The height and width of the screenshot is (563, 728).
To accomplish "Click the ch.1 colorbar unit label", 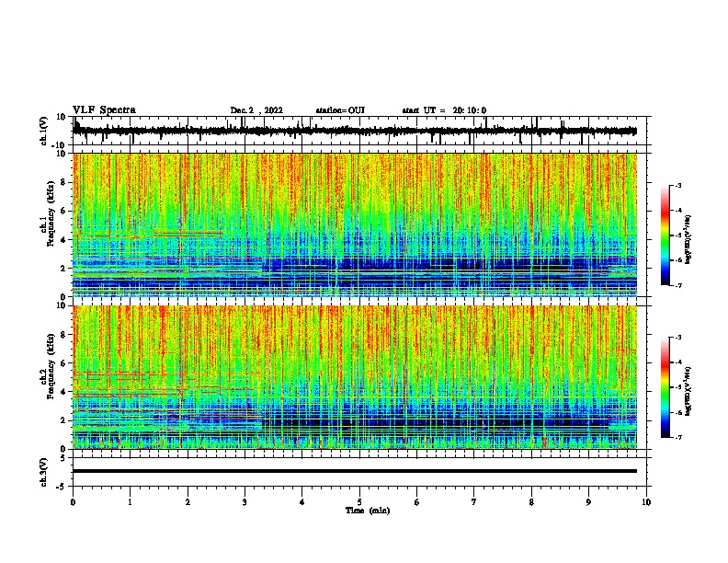I will [x=688, y=239].
